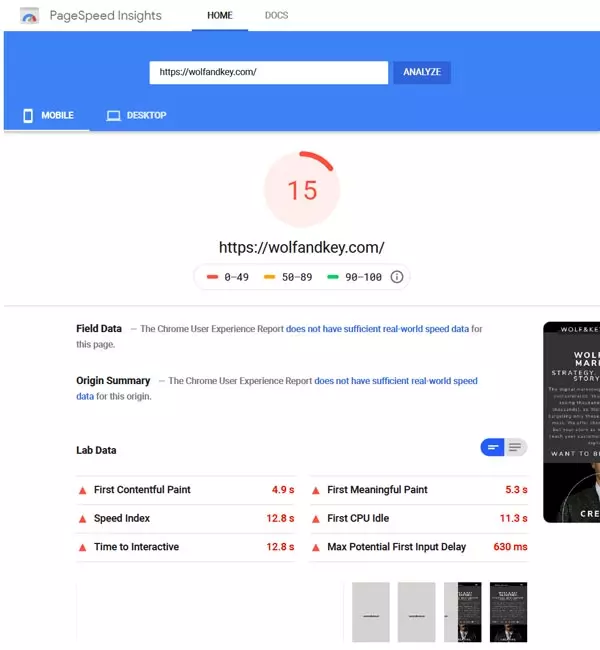Click the Max Potential First Input Delay label
The width and height of the screenshot is (600, 650).
(x=397, y=547)
